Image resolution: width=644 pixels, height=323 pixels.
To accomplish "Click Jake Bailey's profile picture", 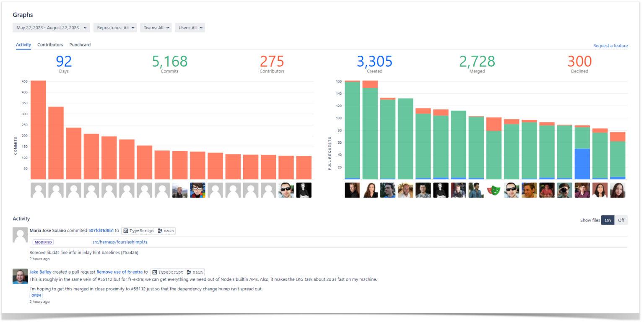I will (x=20, y=276).
